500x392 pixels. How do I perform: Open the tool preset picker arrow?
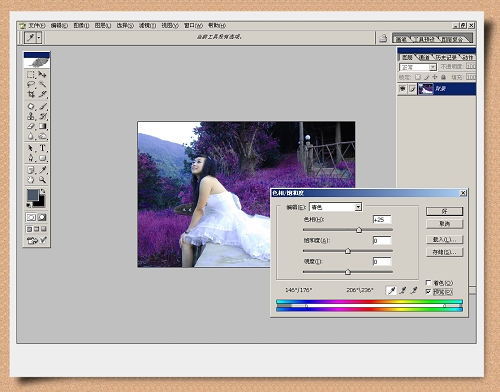tap(39, 38)
